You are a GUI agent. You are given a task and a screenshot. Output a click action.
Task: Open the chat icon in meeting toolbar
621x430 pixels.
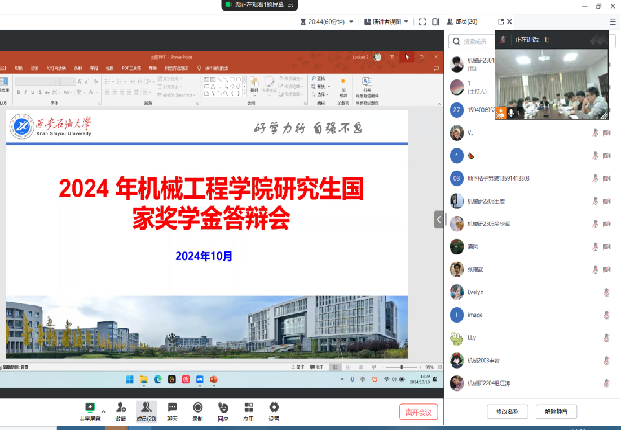[172, 409]
